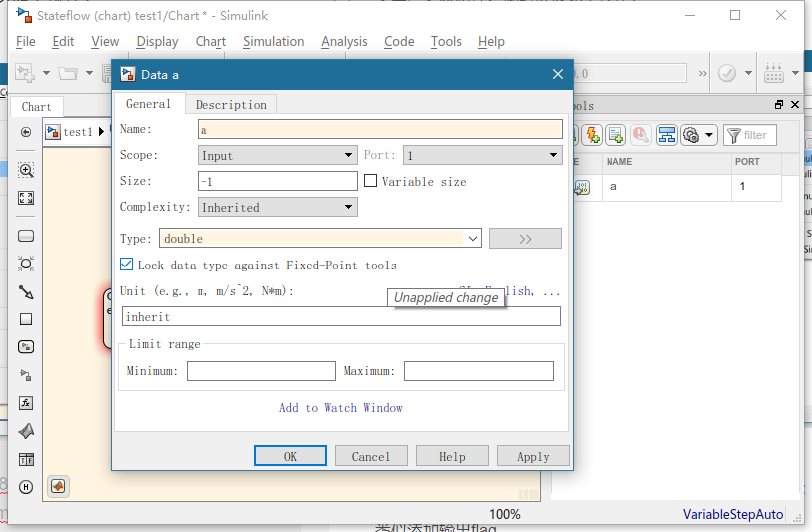
Task: Expand the gear settings dropdown arrow
Action: coord(709,135)
